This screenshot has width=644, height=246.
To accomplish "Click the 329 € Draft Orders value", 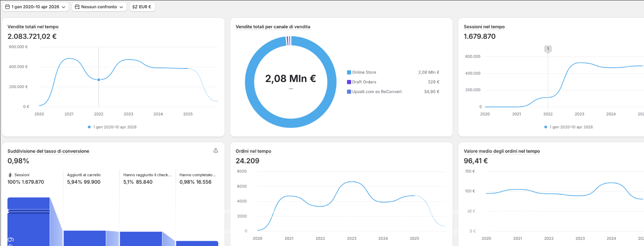I will point(433,82).
